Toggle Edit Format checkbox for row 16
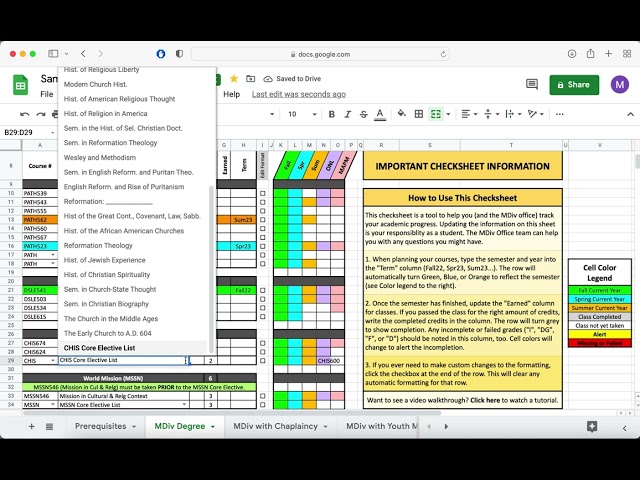The height and width of the screenshot is (480, 640). [262, 247]
